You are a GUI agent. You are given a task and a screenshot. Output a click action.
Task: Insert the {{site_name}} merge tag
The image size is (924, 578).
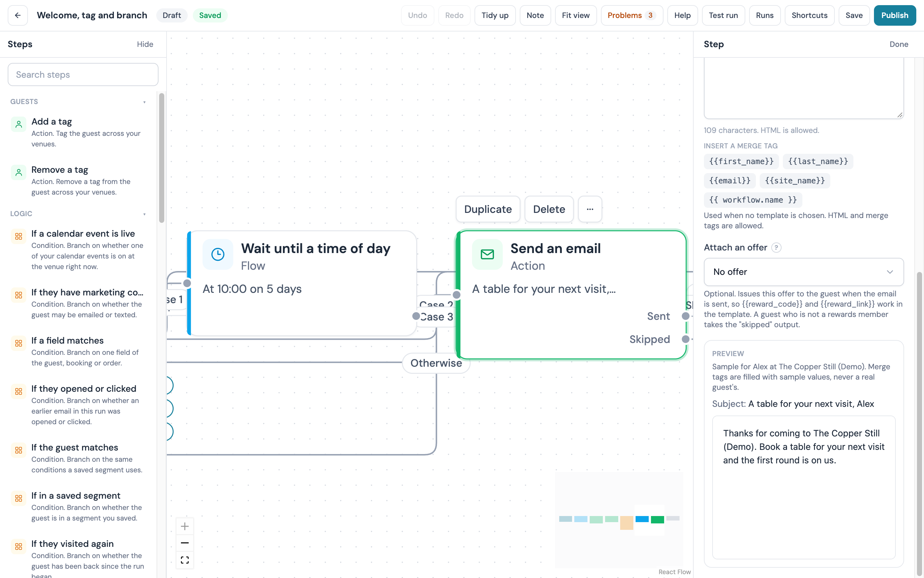(x=795, y=180)
